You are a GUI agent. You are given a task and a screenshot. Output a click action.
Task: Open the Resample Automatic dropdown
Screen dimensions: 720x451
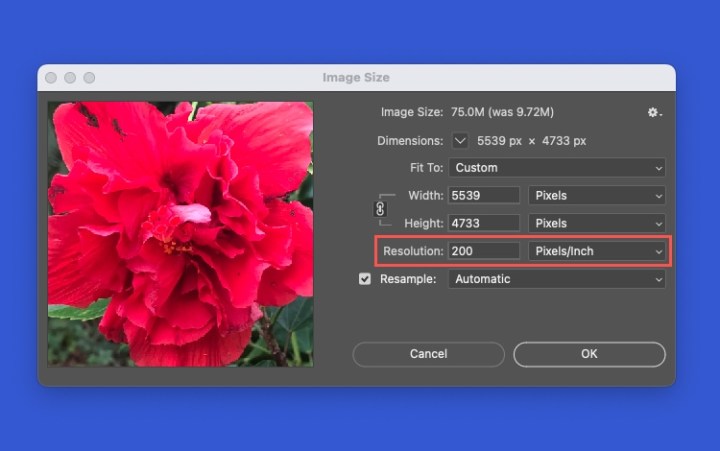(x=557, y=279)
